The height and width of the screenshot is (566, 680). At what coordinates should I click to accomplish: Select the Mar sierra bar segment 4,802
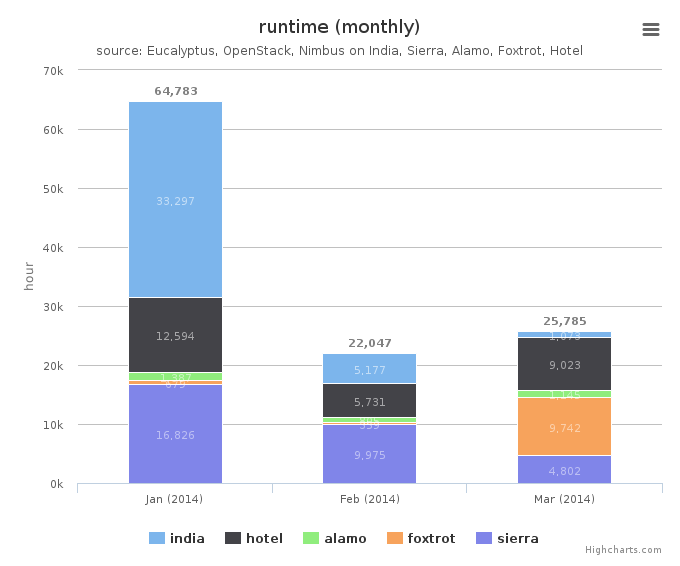point(565,470)
